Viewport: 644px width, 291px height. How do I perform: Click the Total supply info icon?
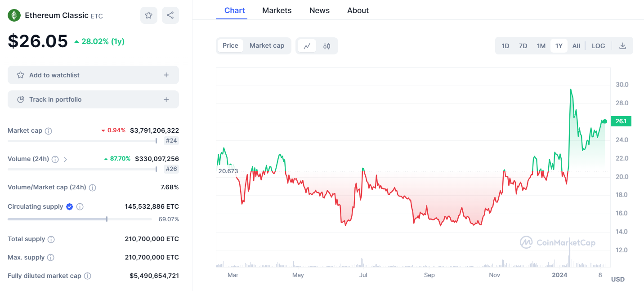tap(51, 239)
